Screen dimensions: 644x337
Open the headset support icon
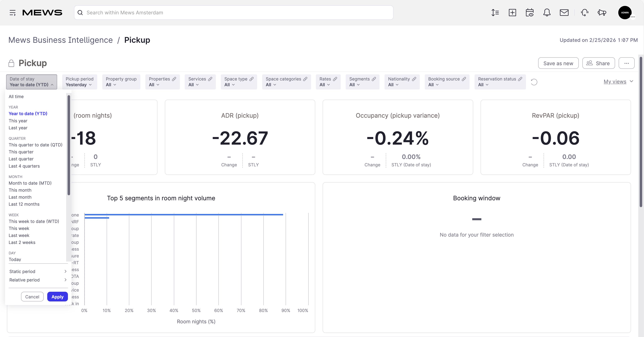coord(585,13)
